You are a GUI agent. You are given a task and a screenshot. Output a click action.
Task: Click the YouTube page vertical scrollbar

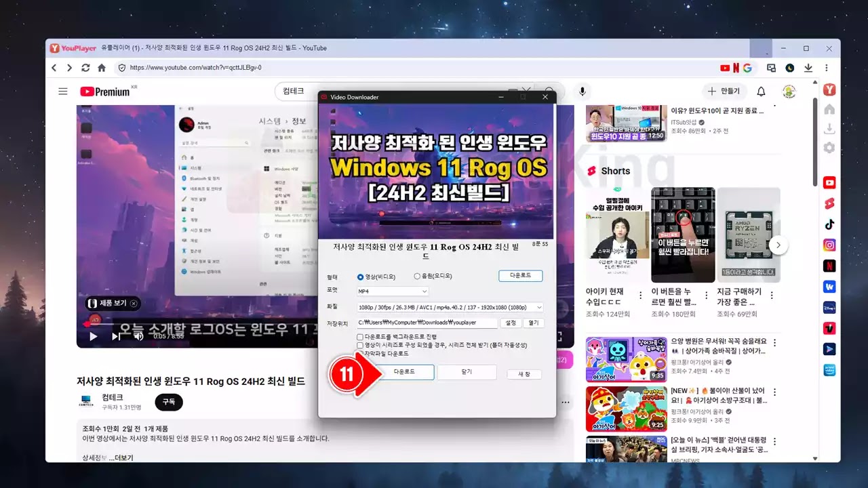click(816, 142)
